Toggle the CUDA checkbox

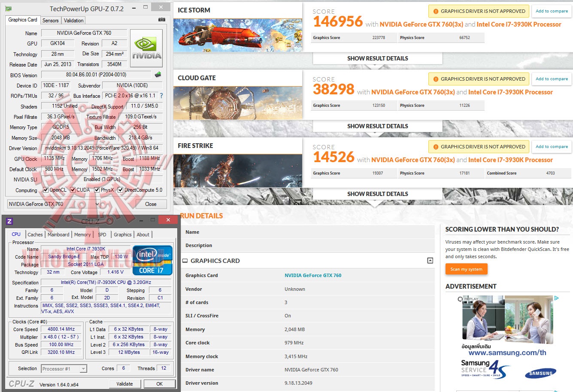pos(73,190)
